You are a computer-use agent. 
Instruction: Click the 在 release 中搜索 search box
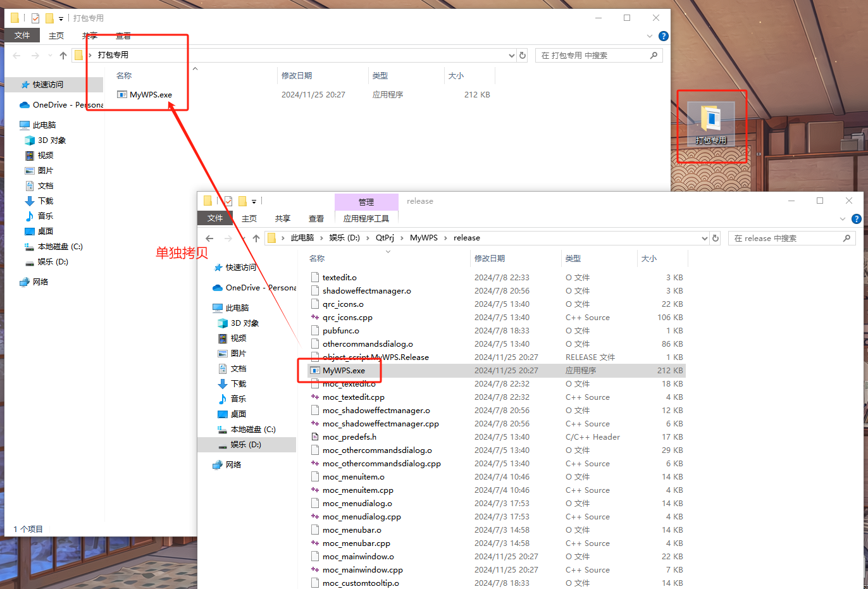(x=784, y=239)
